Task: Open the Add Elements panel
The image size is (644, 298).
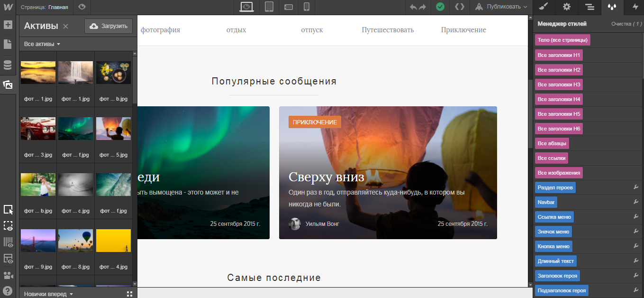Action: pos(8,25)
